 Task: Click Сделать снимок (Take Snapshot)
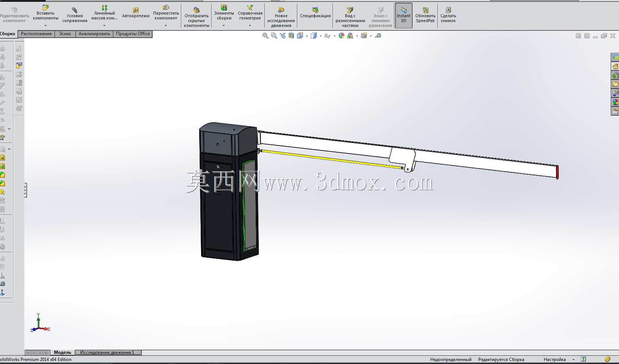(x=448, y=15)
